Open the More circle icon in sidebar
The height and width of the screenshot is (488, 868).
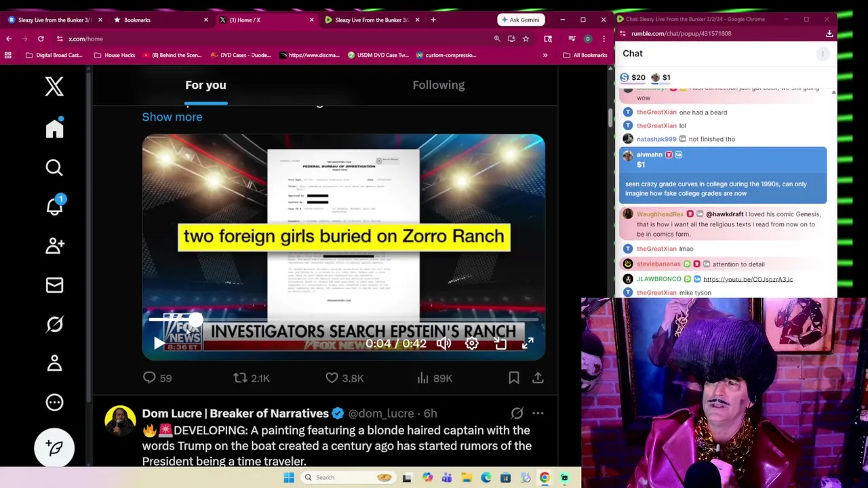tap(54, 403)
